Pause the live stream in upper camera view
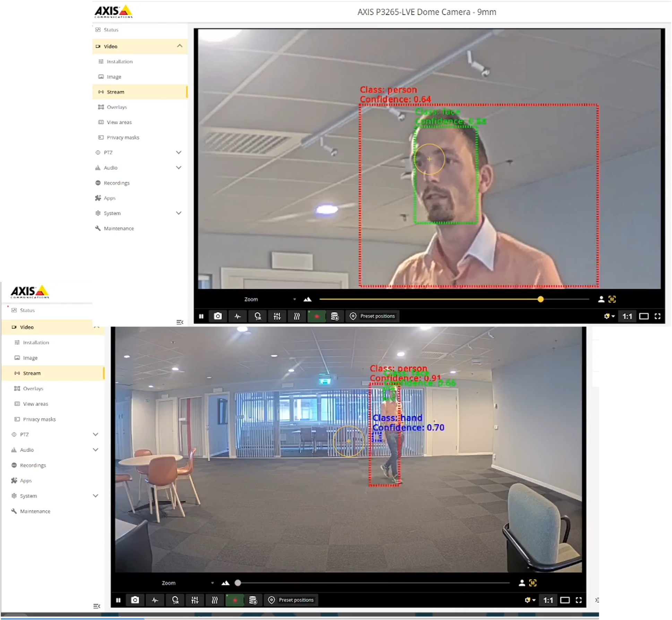This screenshot has width=672, height=620. coord(201,316)
